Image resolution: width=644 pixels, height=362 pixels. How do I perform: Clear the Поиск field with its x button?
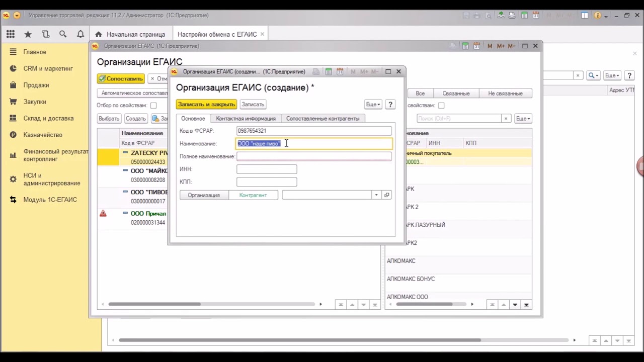(x=506, y=119)
